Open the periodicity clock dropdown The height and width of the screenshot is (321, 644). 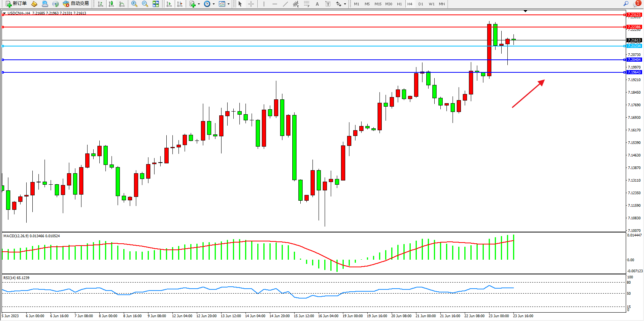pos(213,4)
